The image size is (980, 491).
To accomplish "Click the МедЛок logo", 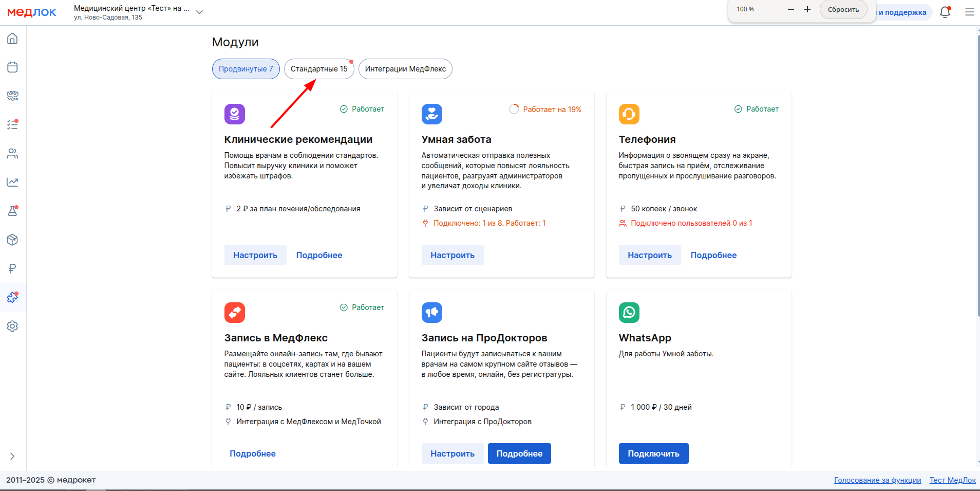I will [32, 12].
